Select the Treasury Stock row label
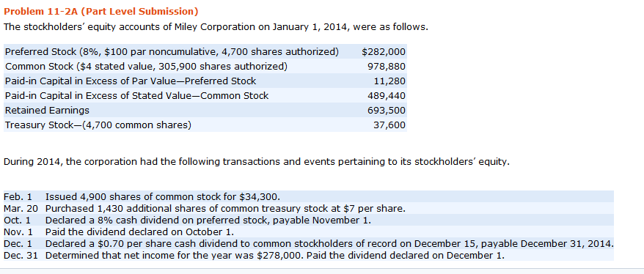Viewport: 644px width, 274px height. 98,125
